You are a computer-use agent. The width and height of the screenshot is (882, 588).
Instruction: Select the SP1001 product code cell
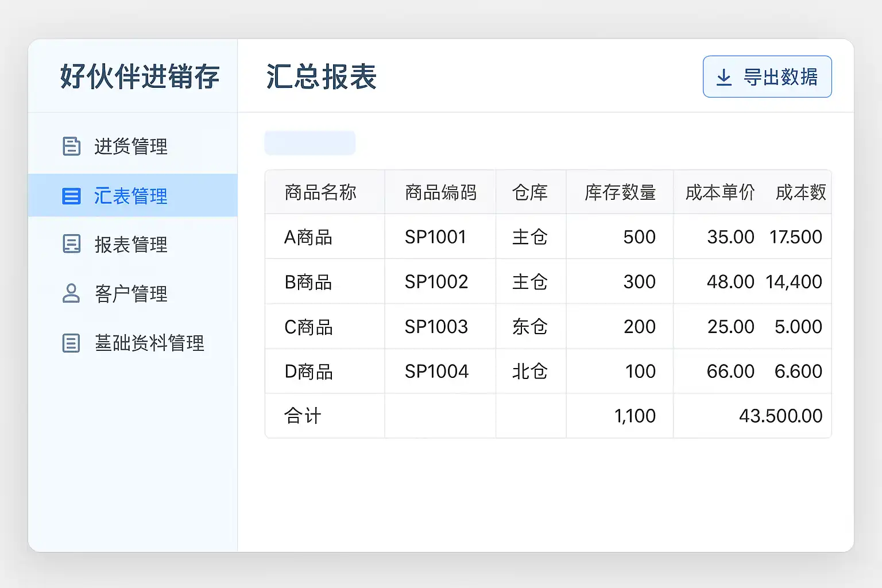(x=435, y=237)
